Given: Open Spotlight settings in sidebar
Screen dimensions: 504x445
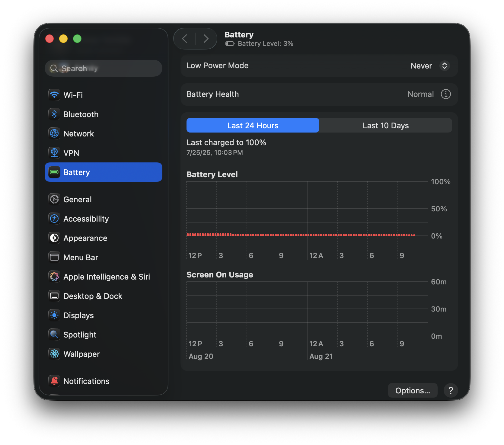Looking at the screenshot, I should point(80,335).
